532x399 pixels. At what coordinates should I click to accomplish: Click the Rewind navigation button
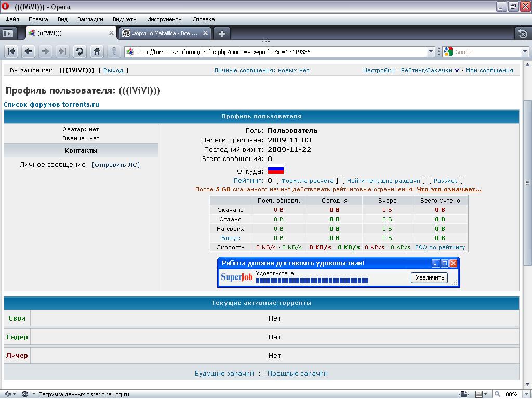coord(11,51)
